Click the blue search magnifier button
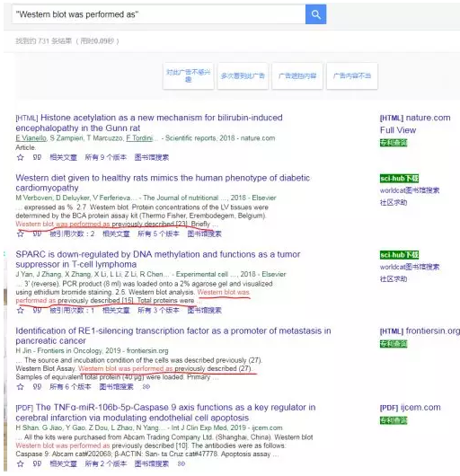The width and height of the screenshot is (460, 476). pyautogui.click(x=315, y=14)
